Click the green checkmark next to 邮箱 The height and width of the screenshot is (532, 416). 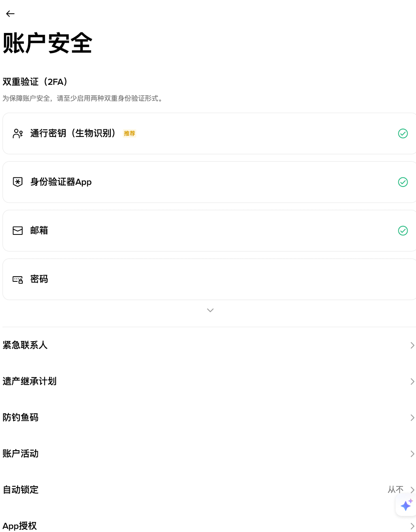click(403, 230)
